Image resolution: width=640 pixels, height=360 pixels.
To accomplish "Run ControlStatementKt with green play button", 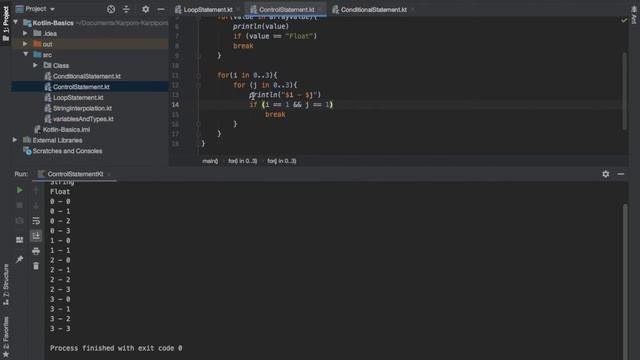I will [20, 190].
